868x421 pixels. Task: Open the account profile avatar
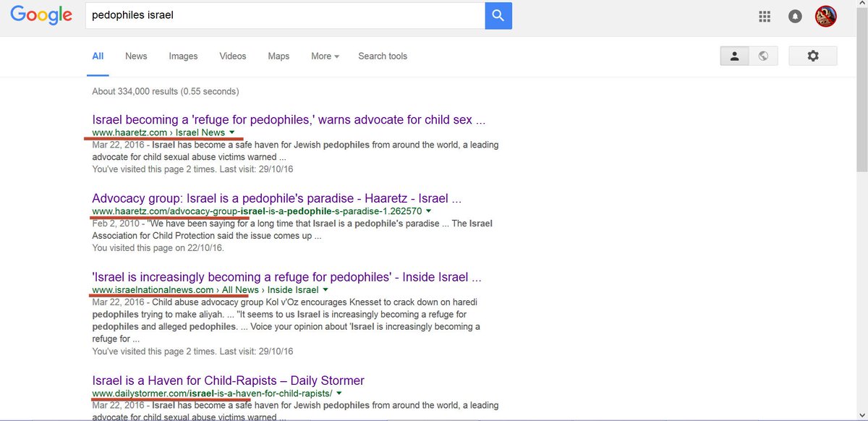coord(826,16)
